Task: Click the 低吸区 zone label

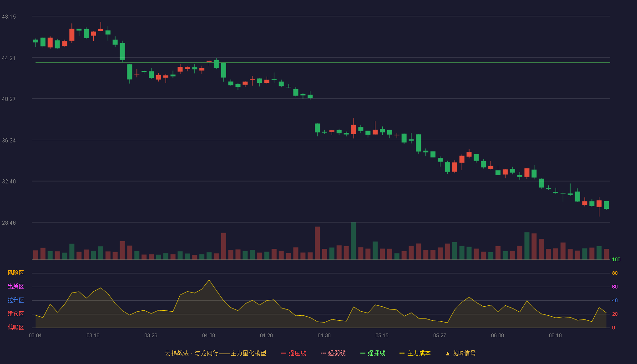Action: (x=15, y=327)
